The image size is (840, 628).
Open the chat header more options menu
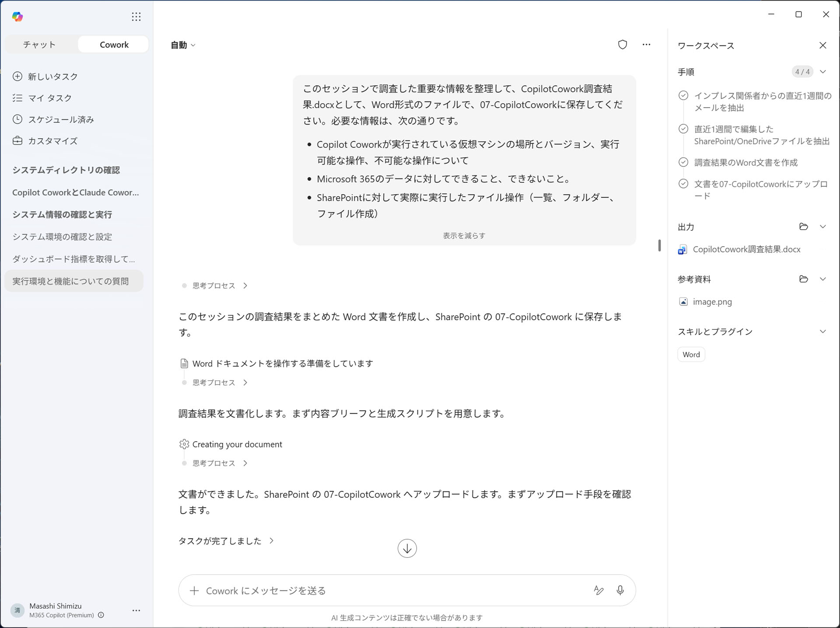pyautogui.click(x=646, y=45)
